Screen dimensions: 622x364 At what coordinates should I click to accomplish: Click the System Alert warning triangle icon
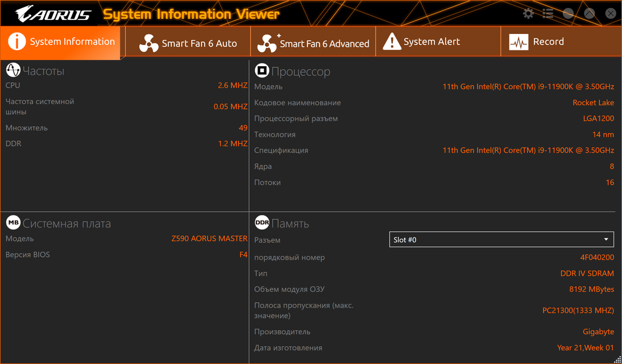392,42
